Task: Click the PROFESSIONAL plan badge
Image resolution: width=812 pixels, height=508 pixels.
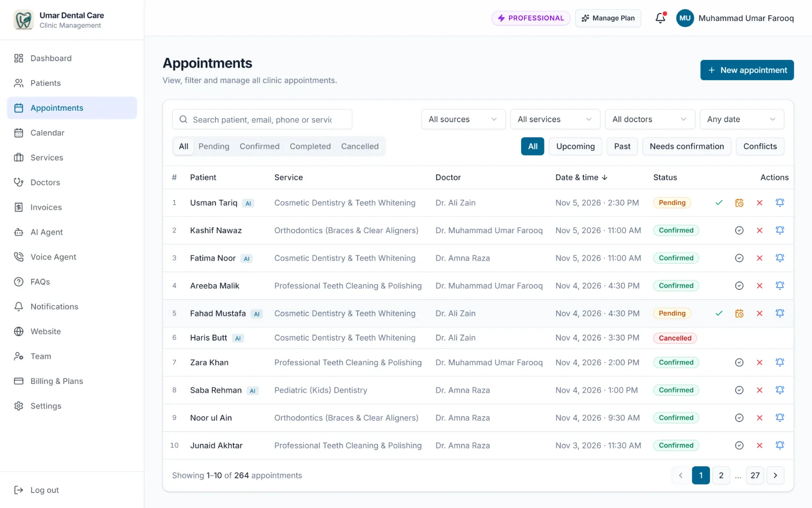Action: tap(531, 18)
